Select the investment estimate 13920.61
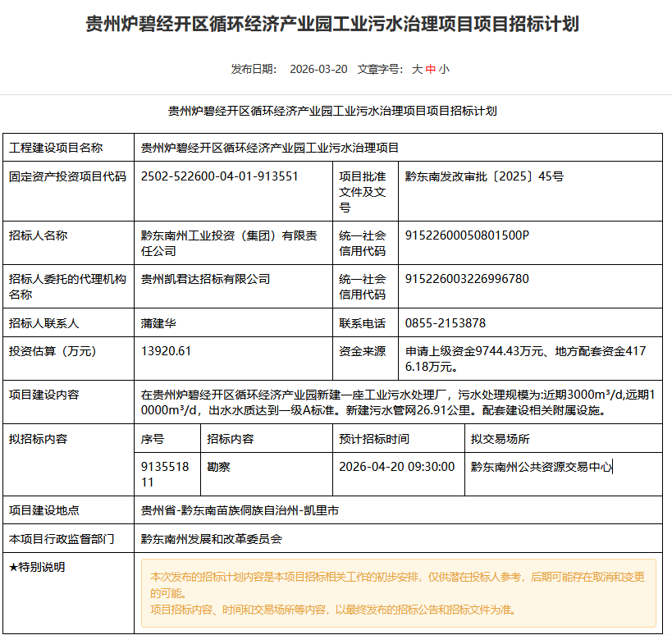Viewport: 672px width, 635px height. [166, 351]
